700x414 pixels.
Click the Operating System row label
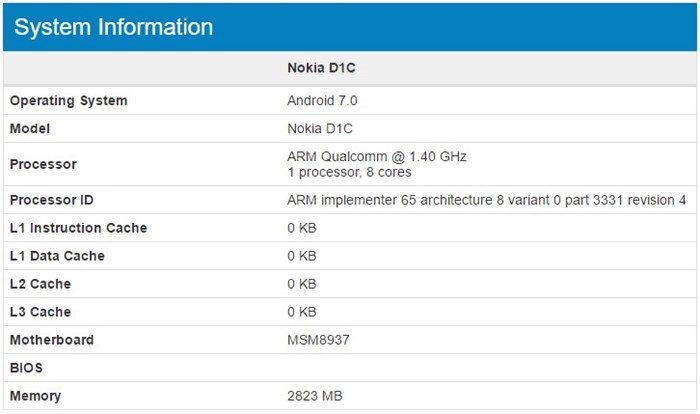(x=68, y=101)
